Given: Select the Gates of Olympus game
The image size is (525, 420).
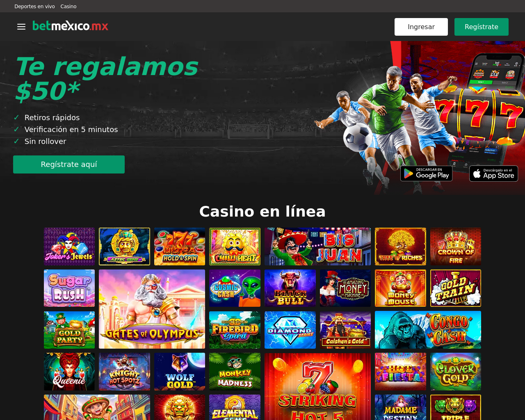Looking at the screenshot, I should [152, 309].
